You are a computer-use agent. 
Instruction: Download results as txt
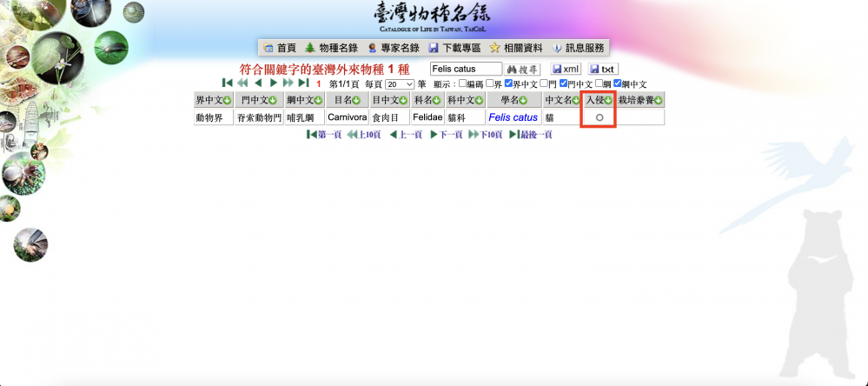pyautogui.click(x=603, y=70)
